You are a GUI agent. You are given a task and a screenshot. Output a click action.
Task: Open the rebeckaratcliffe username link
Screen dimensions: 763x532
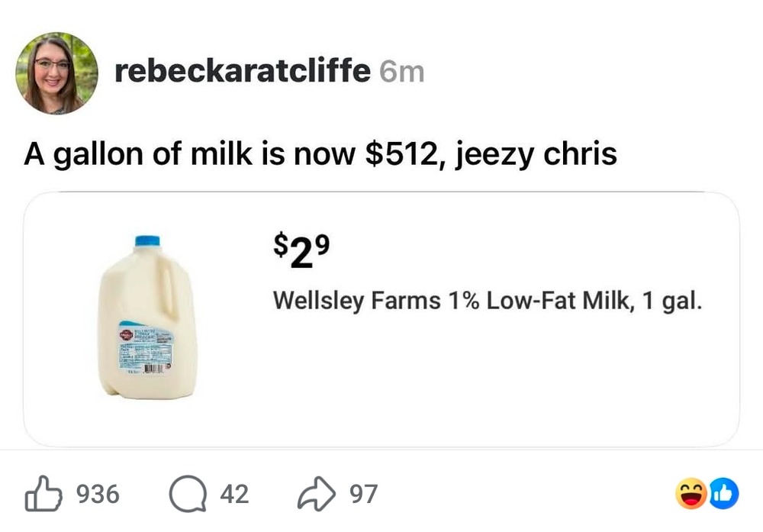[x=243, y=73]
